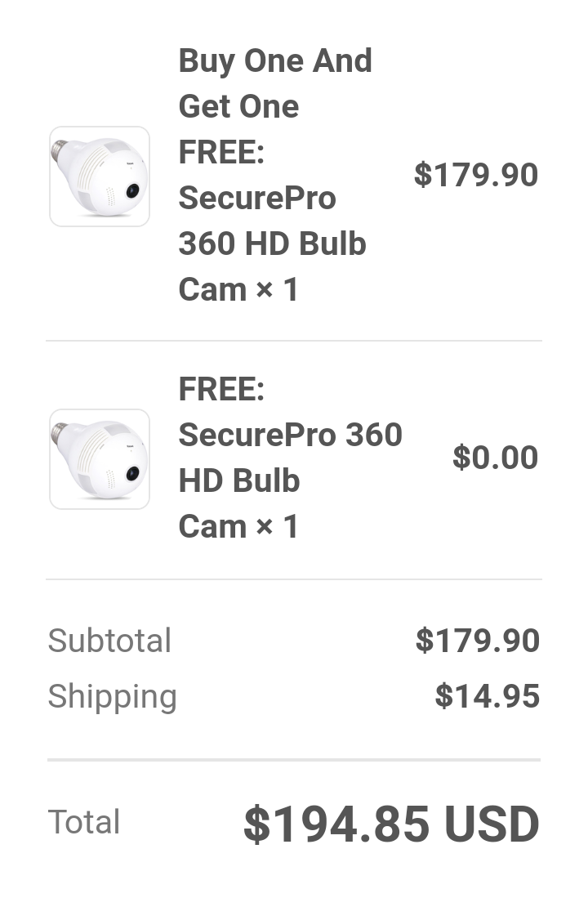This screenshot has height=907, width=588.
Task: Click the camera lens in second product image
Action: coord(132,473)
